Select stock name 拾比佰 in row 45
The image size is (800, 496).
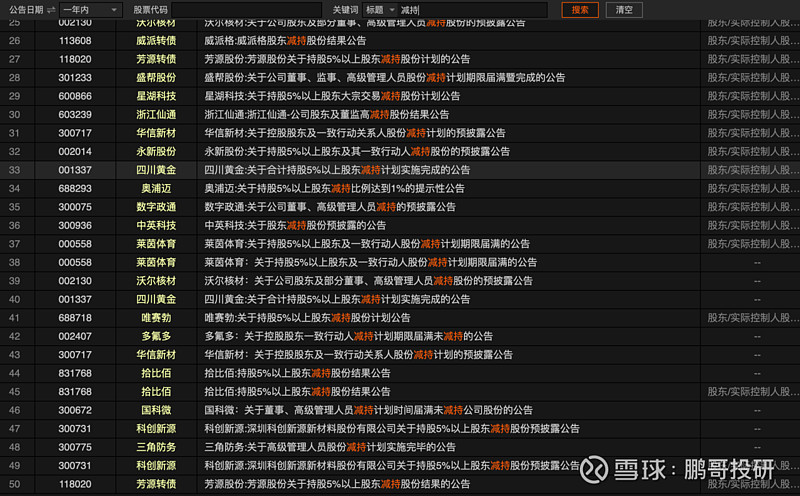(156, 391)
